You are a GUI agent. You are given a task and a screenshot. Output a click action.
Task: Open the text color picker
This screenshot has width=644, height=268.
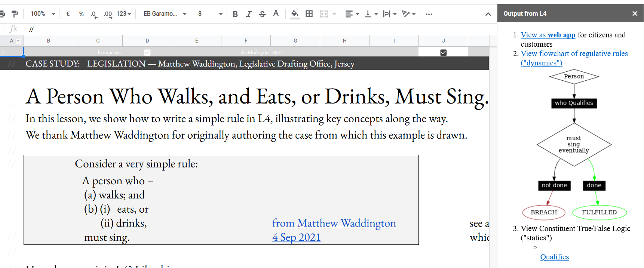coord(276,14)
